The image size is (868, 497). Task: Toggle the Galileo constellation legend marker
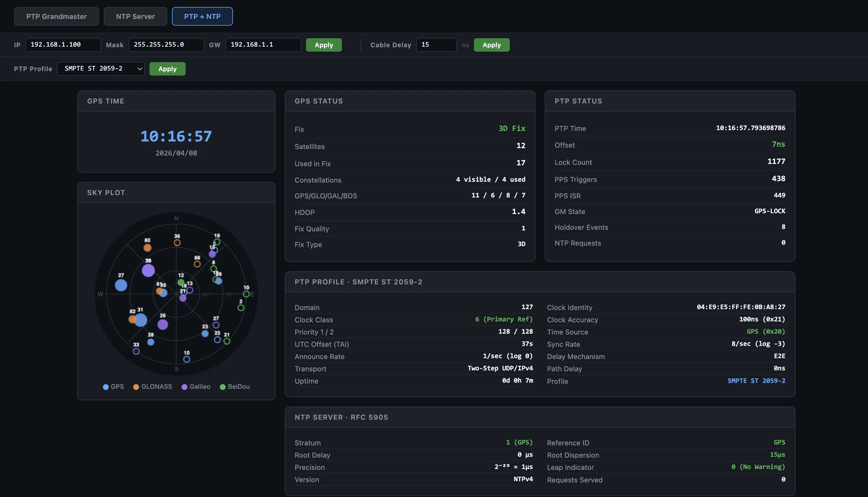point(185,387)
